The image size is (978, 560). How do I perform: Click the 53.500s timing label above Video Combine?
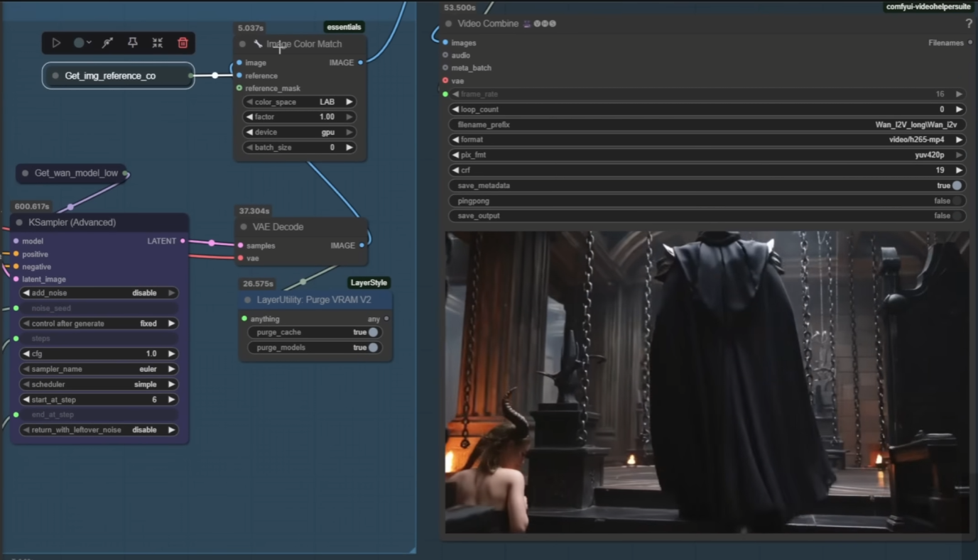(460, 8)
